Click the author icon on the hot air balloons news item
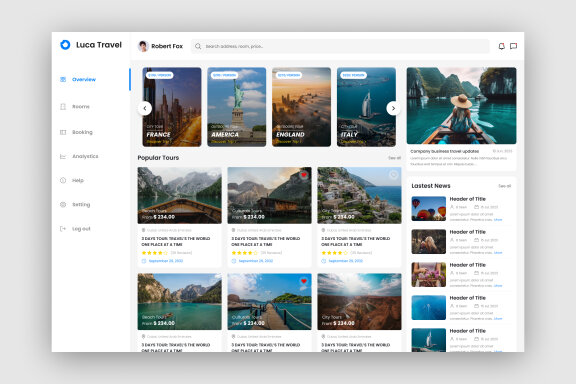The image size is (576, 384). tap(452, 207)
